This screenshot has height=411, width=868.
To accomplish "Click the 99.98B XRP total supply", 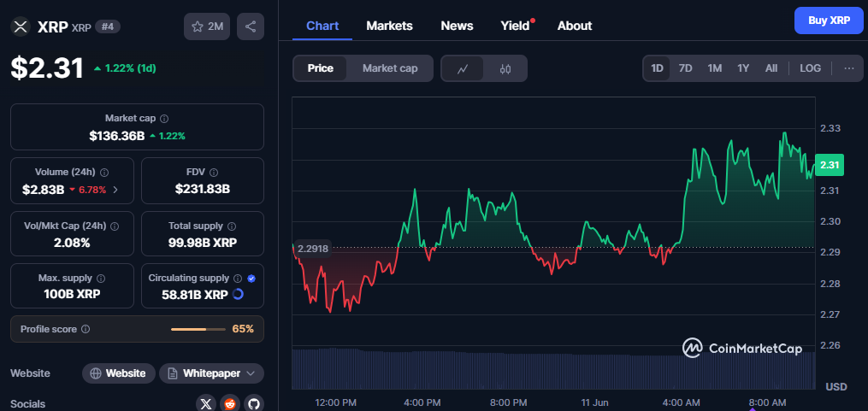I will click(203, 243).
